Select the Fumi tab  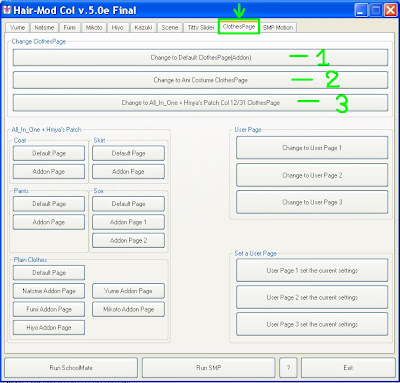(x=70, y=28)
